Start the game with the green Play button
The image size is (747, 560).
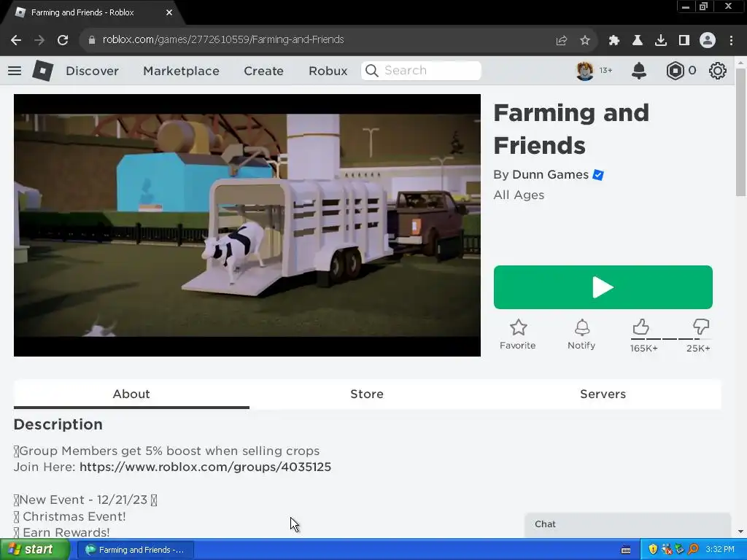tap(603, 287)
